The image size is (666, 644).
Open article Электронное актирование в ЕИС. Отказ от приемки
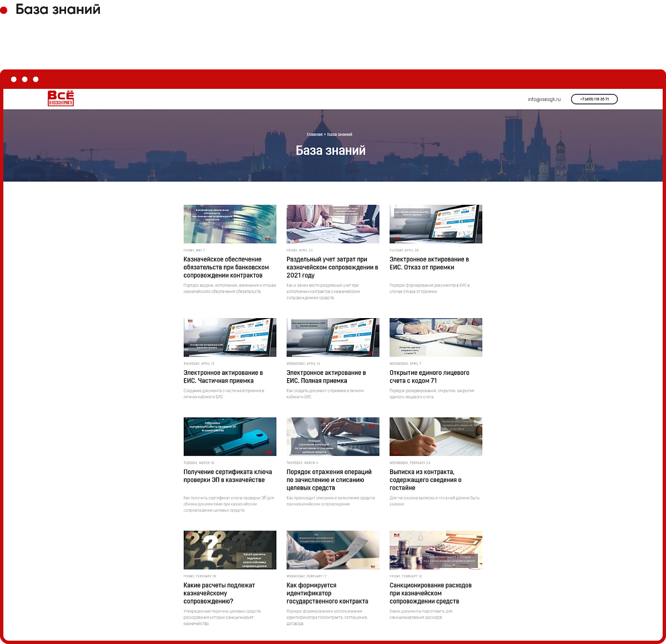[429, 263]
